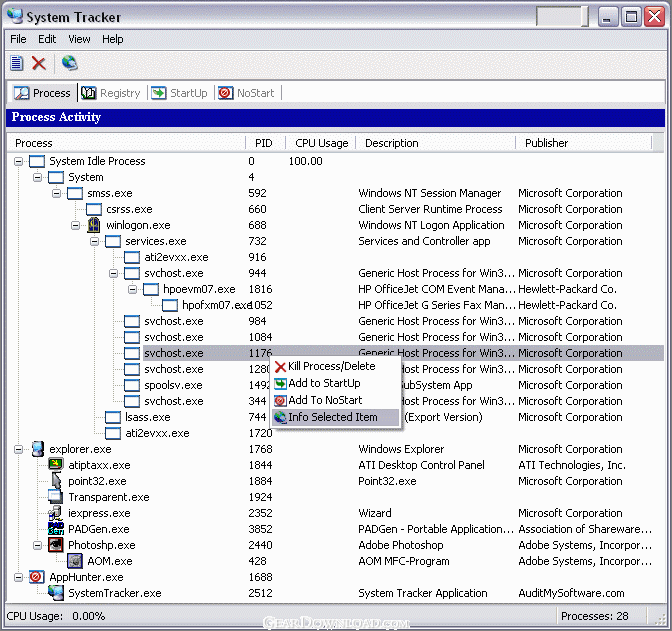Sort by the PID column header
This screenshot has width=672, height=631.
point(265,143)
